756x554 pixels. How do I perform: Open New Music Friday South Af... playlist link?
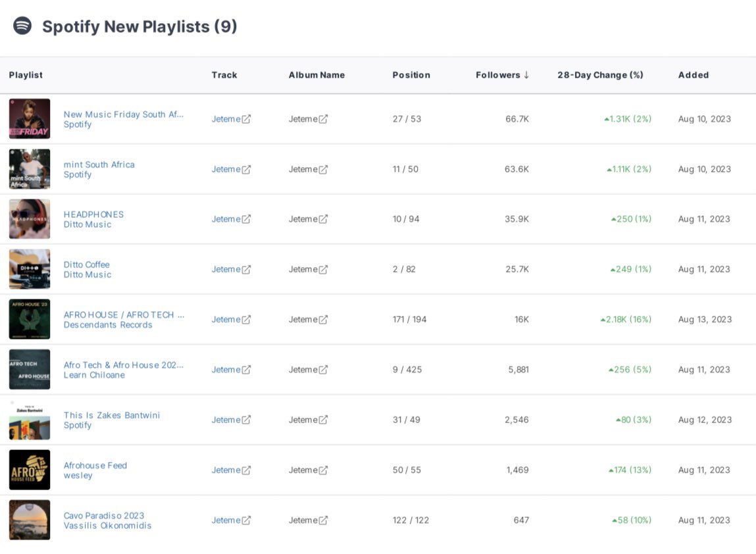124,114
